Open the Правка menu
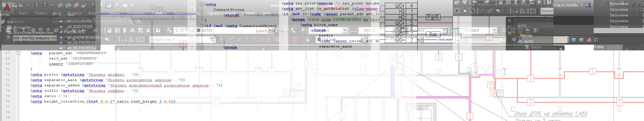This screenshot has height=121, width=644. 41,13
